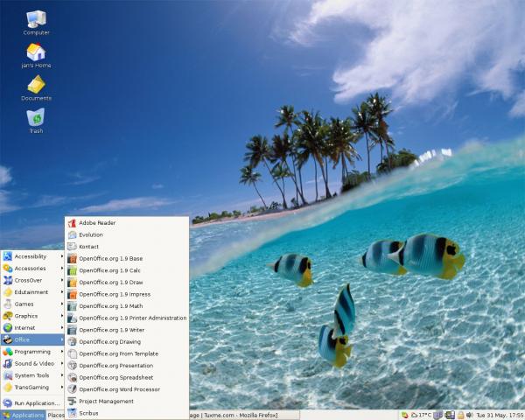
Task: Expand the Programming submenu
Action: click(32, 352)
